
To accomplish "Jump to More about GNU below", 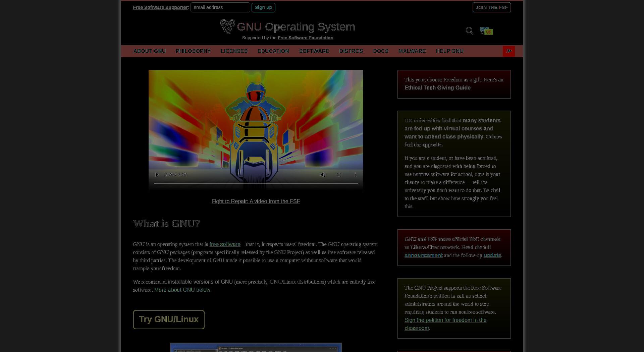I will [x=182, y=290].
